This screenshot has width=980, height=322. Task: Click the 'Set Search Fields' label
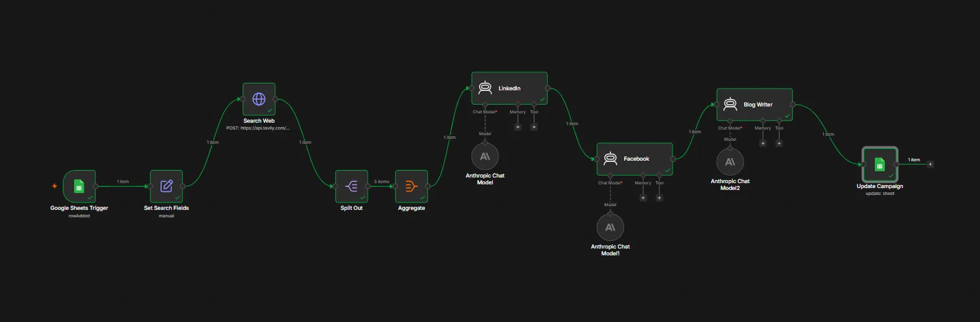click(166, 208)
